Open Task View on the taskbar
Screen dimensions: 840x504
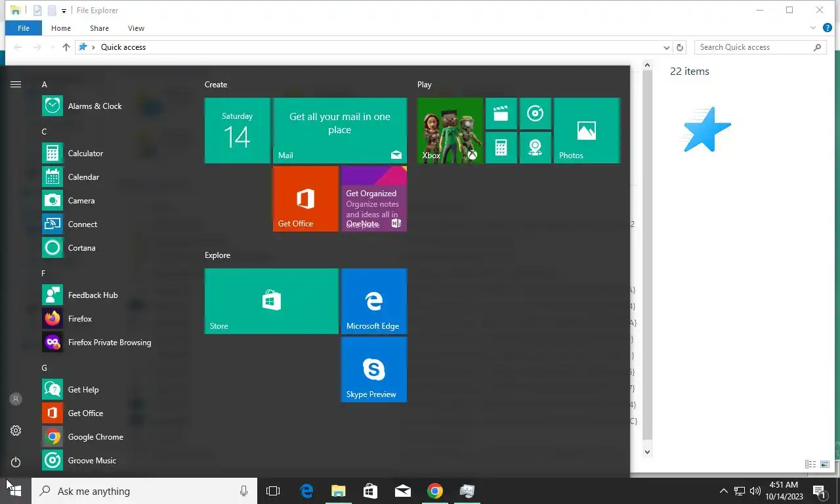(x=273, y=491)
